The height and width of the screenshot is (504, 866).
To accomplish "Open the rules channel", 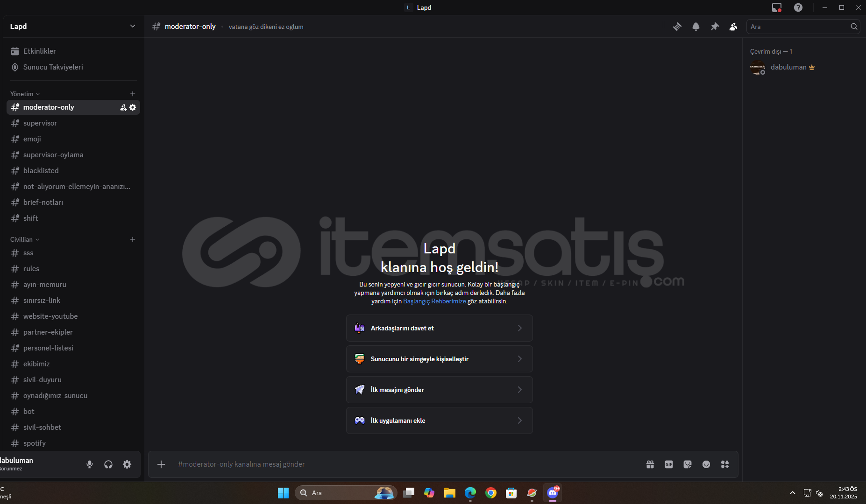I will pos(73,269).
